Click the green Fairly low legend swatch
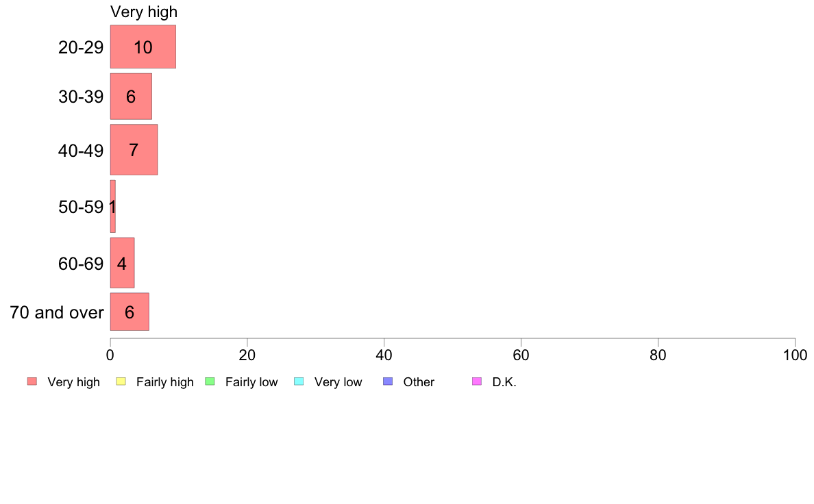 click(x=210, y=381)
